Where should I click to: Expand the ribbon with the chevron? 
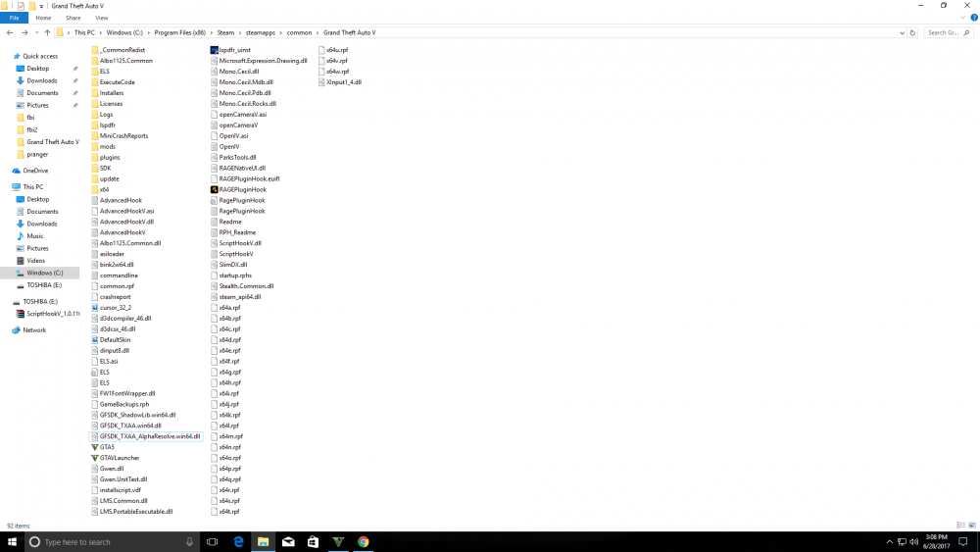(963, 18)
